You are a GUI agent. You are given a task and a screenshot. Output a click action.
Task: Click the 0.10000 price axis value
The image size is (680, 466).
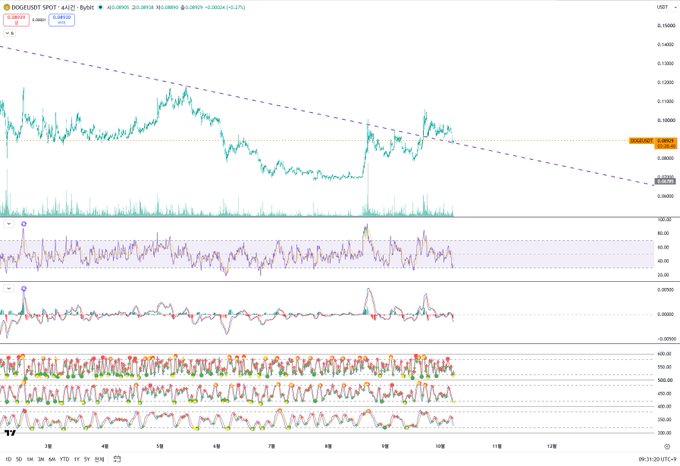[666, 120]
